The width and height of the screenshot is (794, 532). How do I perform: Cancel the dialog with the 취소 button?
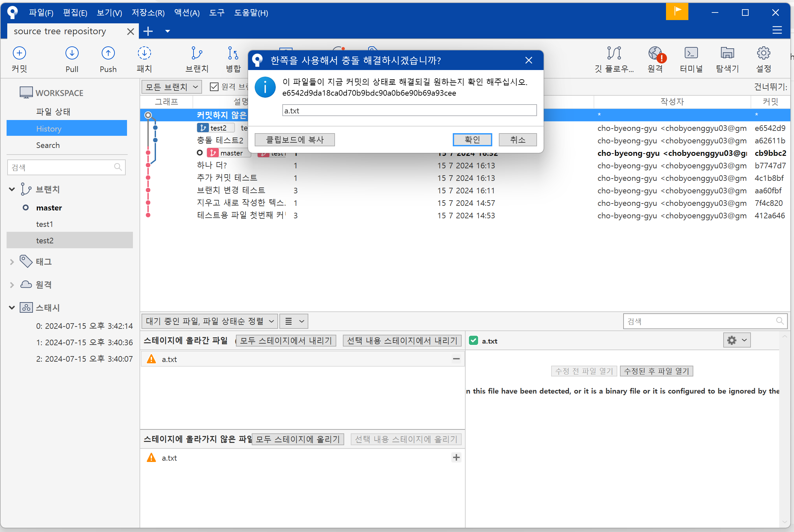click(x=518, y=139)
